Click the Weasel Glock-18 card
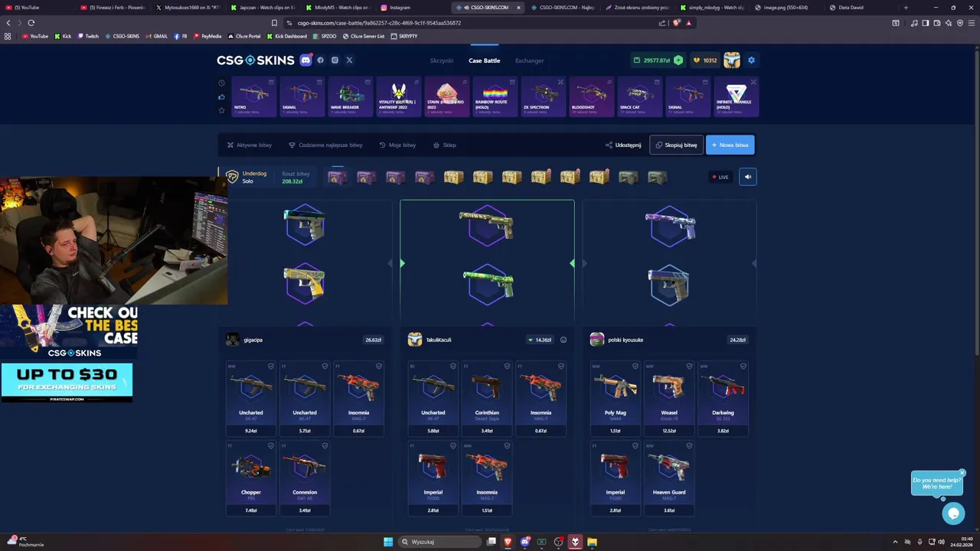The height and width of the screenshot is (551, 980). (x=669, y=399)
